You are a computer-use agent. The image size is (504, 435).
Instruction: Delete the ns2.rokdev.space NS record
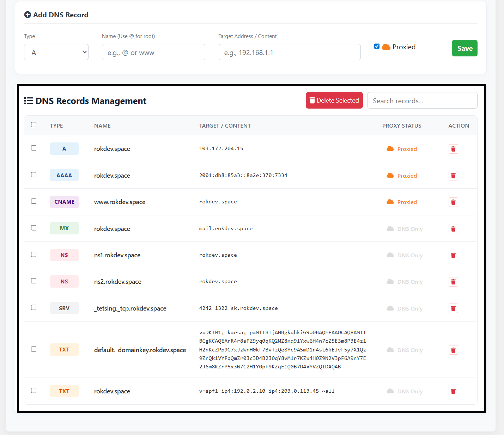[453, 281]
